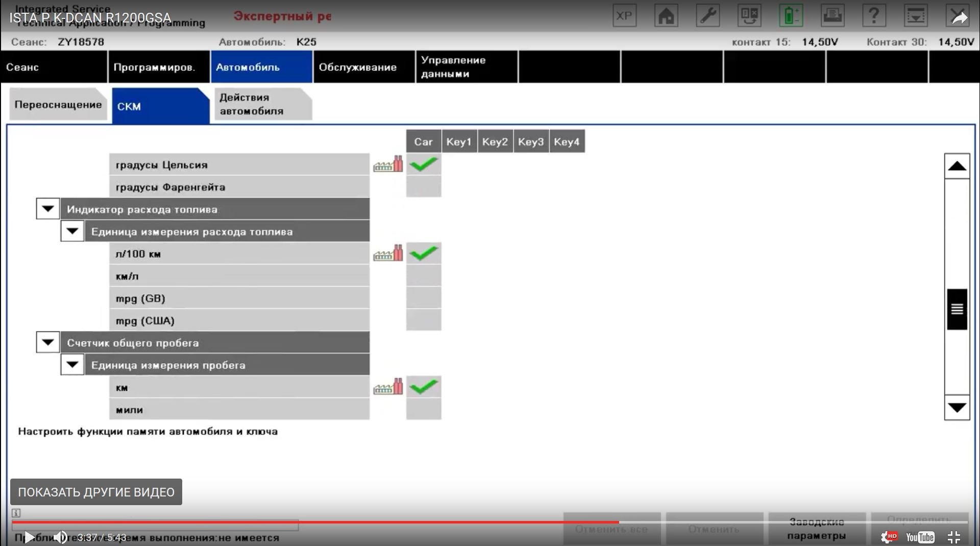This screenshot has height=546, width=980.
Task: Click the Заводские параметры button
Action: pos(816,529)
